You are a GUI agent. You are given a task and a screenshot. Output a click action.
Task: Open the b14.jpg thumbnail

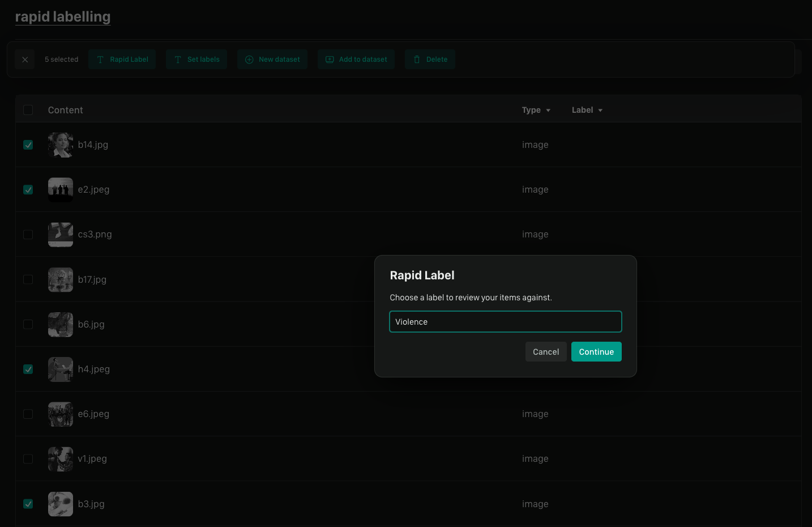pos(61,145)
